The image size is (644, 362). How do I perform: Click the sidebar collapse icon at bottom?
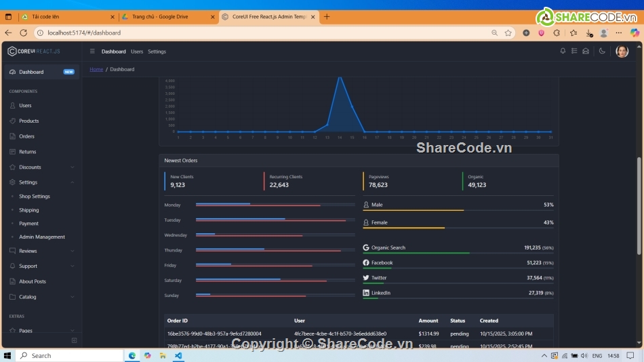tap(74, 340)
